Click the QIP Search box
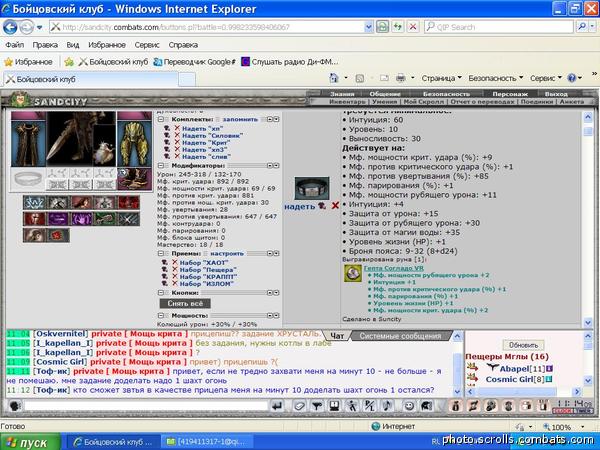 [x=499, y=27]
